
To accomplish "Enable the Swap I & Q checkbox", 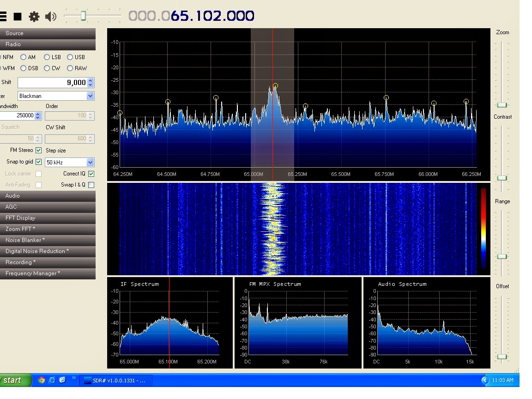I will coord(91,185).
